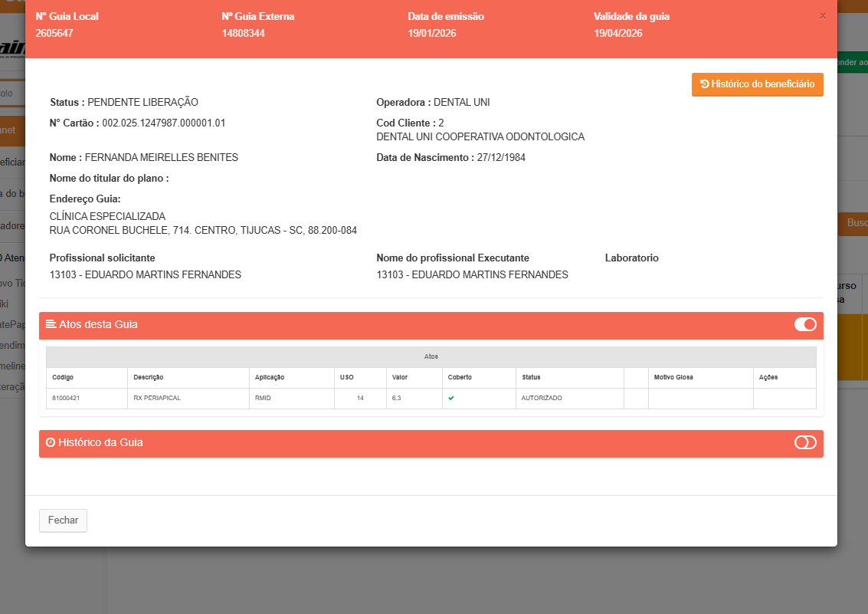Image resolution: width=868 pixels, height=614 pixels.
Task: Expand the Histórico da Guia section header
Action: [x=383, y=443]
